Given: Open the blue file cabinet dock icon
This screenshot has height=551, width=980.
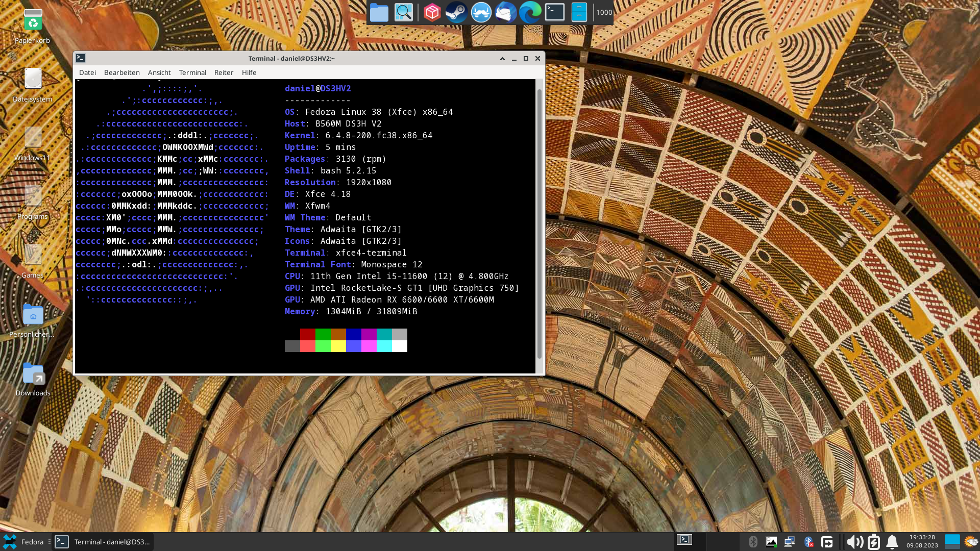Looking at the screenshot, I should [579, 12].
